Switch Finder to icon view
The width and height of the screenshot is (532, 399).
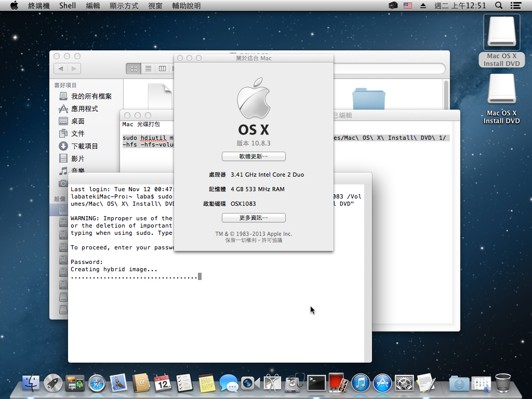[134, 69]
